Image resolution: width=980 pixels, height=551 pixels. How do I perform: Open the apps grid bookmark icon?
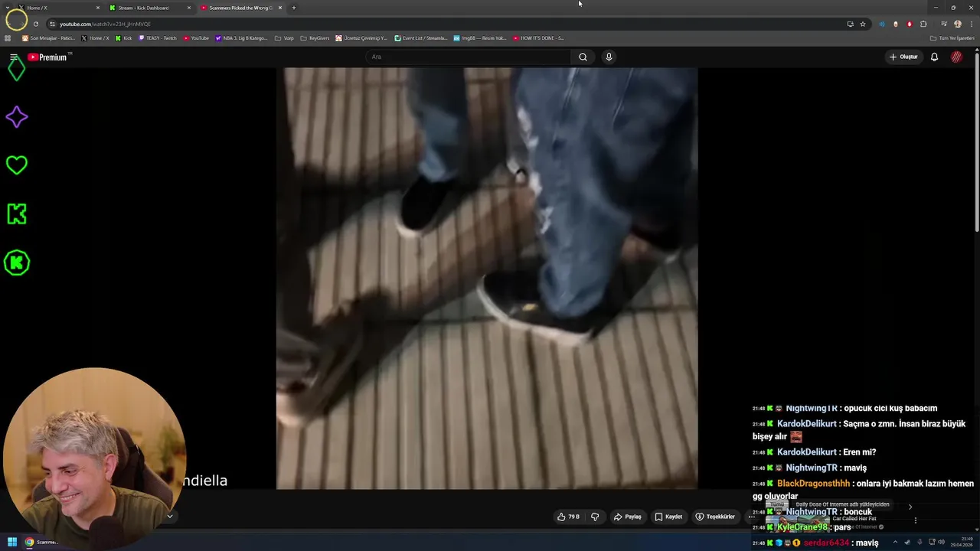(x=8, y=38)
